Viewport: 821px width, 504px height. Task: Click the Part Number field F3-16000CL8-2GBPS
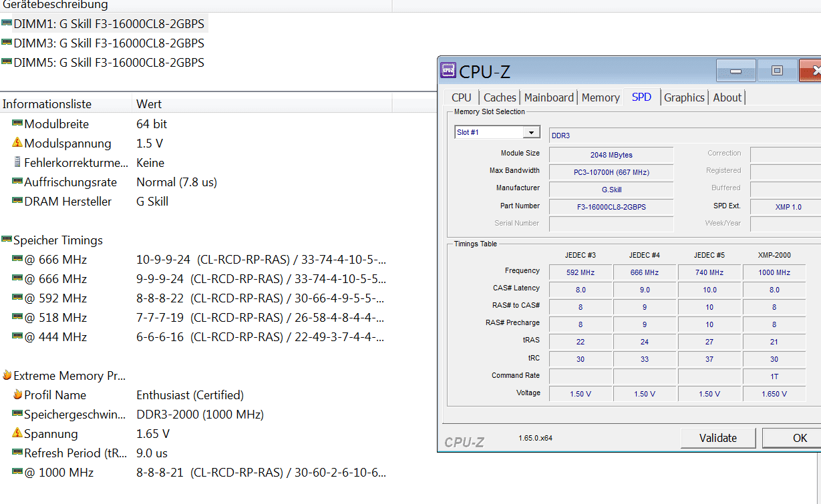click(x=611, y=207)
